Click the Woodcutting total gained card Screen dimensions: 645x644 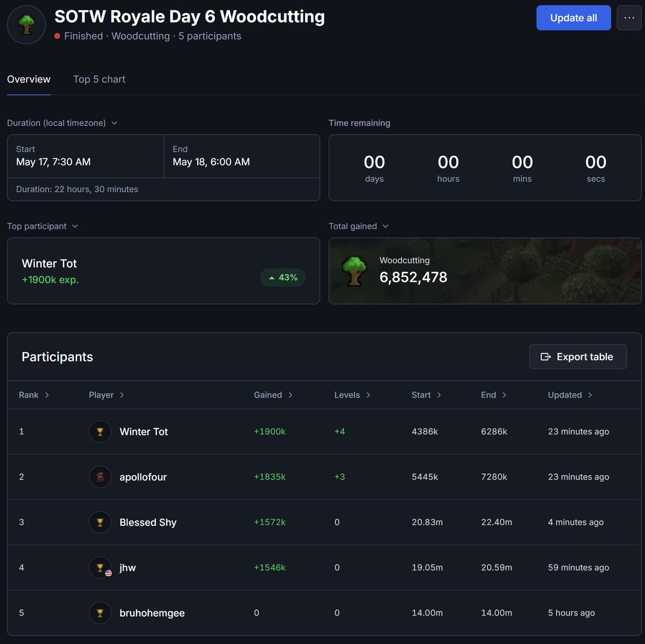pyautogui.click(x=485, y=271)
